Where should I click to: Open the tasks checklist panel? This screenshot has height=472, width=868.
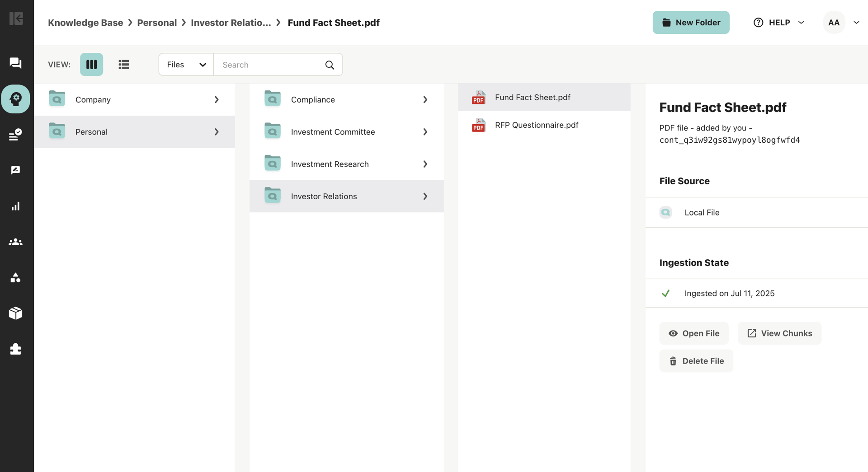pos(16,134)
